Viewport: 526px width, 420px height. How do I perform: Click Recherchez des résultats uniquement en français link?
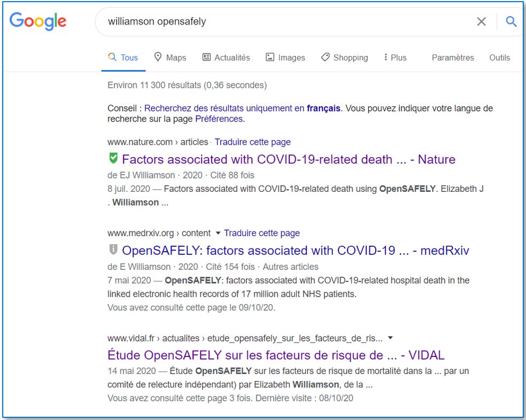click(242, 108)
